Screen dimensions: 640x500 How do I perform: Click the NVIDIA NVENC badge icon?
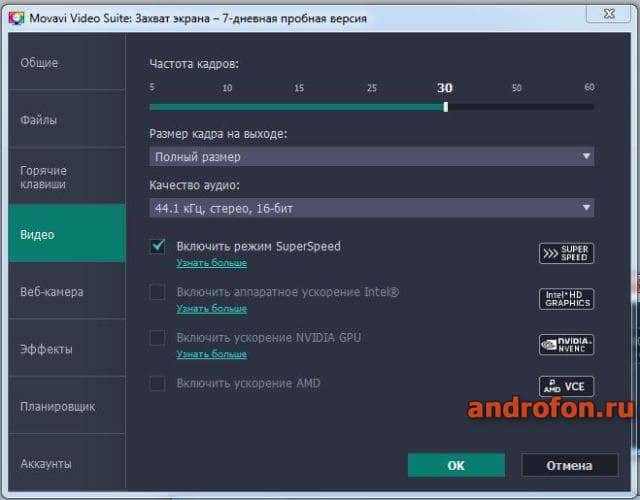[566, 344]
